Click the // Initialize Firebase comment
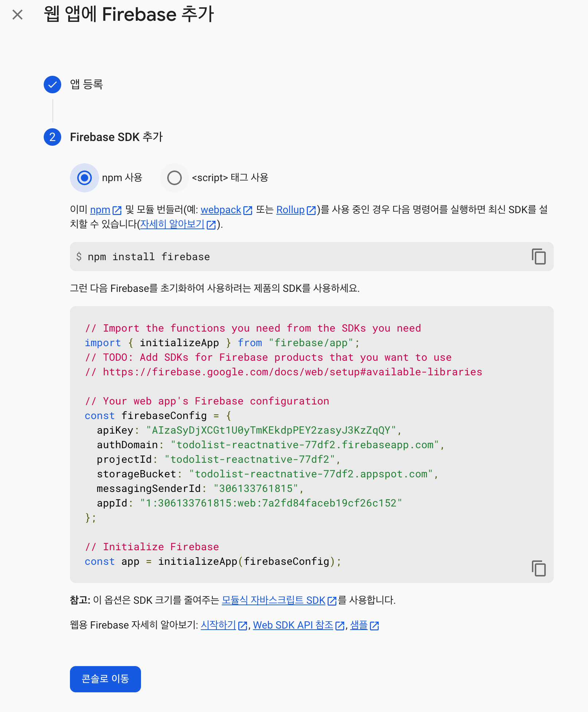 [x=152, y=547]
